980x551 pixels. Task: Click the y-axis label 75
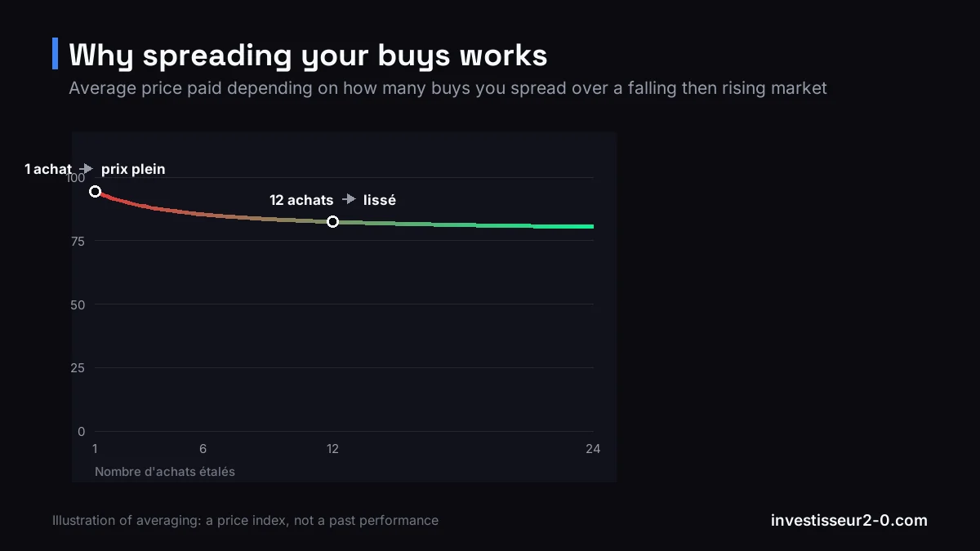click(x=78, y=241)
